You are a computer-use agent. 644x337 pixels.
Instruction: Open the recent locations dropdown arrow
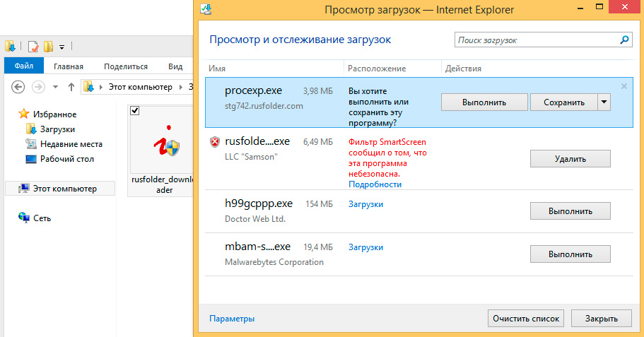pos(55,87)
